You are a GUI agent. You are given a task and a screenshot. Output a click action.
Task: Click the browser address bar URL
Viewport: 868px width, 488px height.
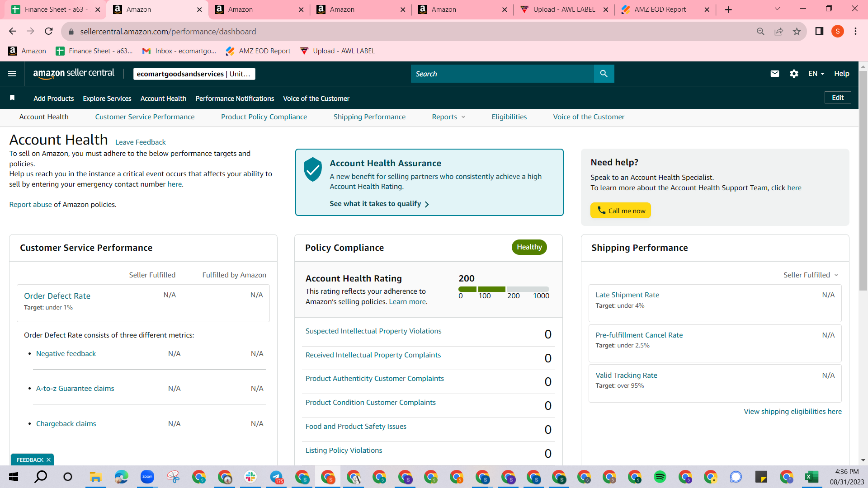point(168,32)
